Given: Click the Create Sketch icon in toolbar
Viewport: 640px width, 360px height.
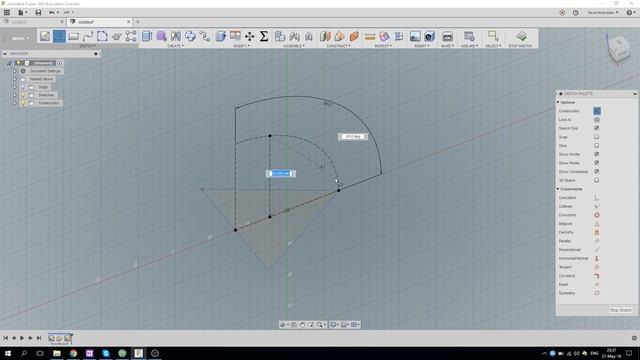Looking at the screenshot, I should pyautogui.click(x=45, y=36).
